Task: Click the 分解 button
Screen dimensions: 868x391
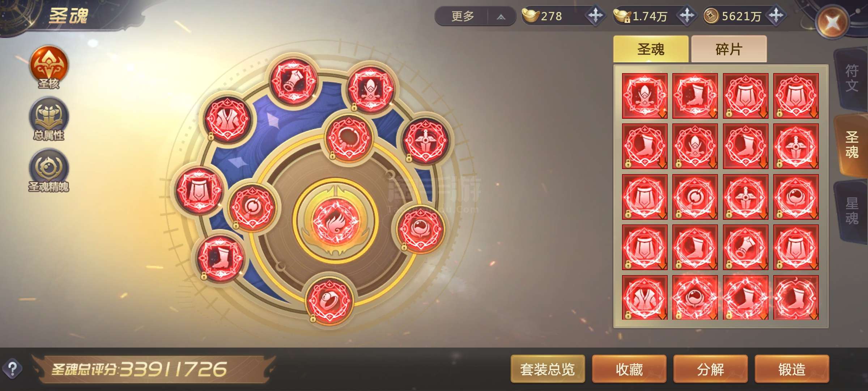Action: 710,369
